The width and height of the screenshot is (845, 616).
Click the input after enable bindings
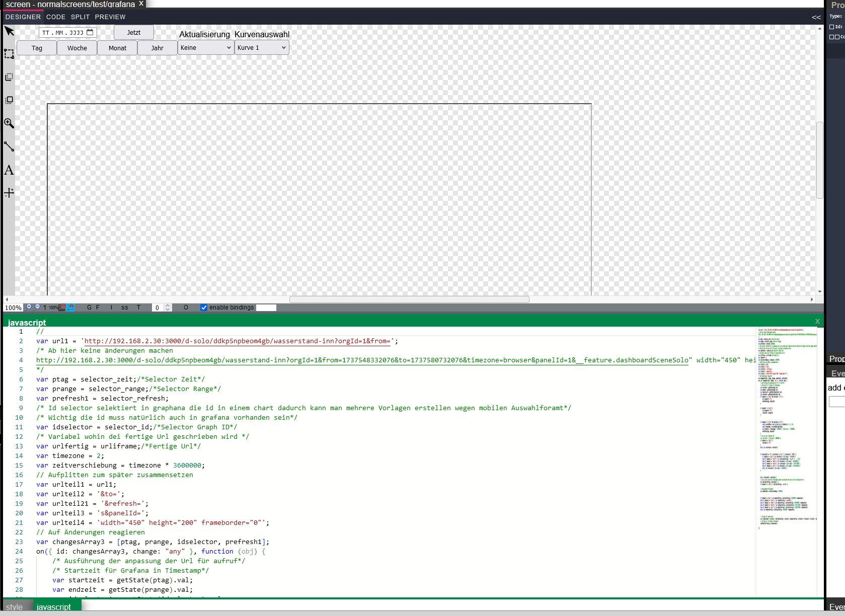(x=266, y=307)
